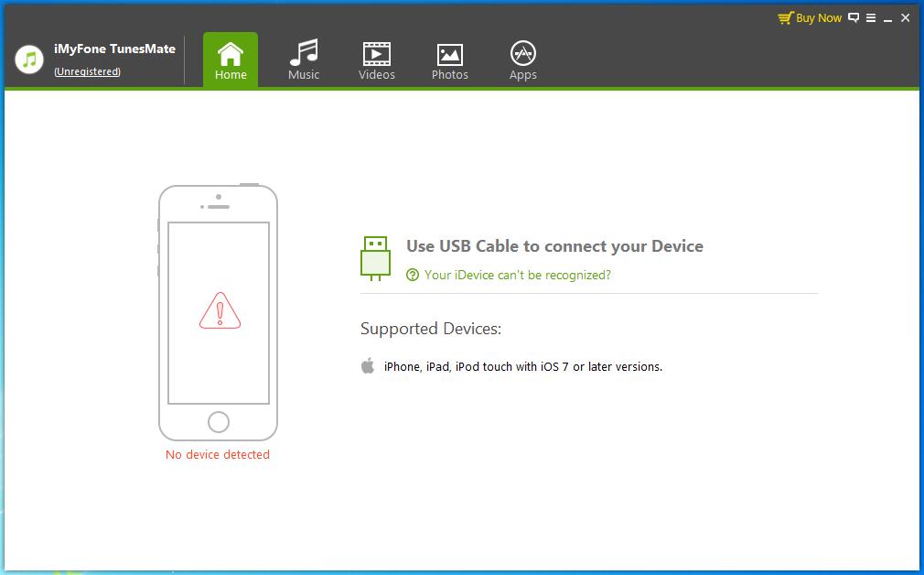
Task: Open the Apps manager tab
Action: pyautogui.click(x=522, y=60)
